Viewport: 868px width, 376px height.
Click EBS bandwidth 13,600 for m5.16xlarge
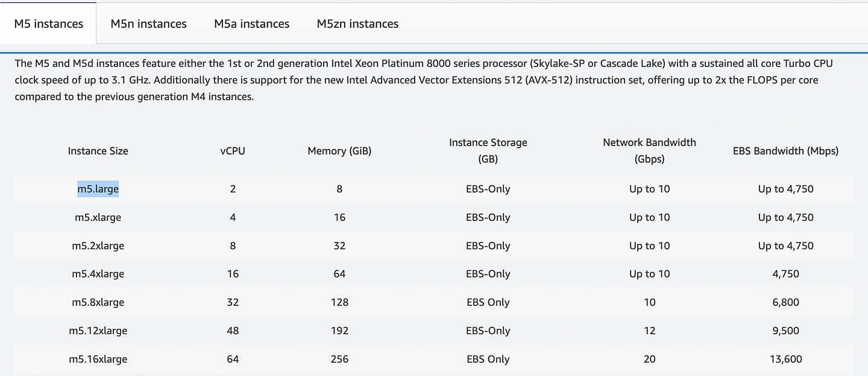tap(785, 359)
